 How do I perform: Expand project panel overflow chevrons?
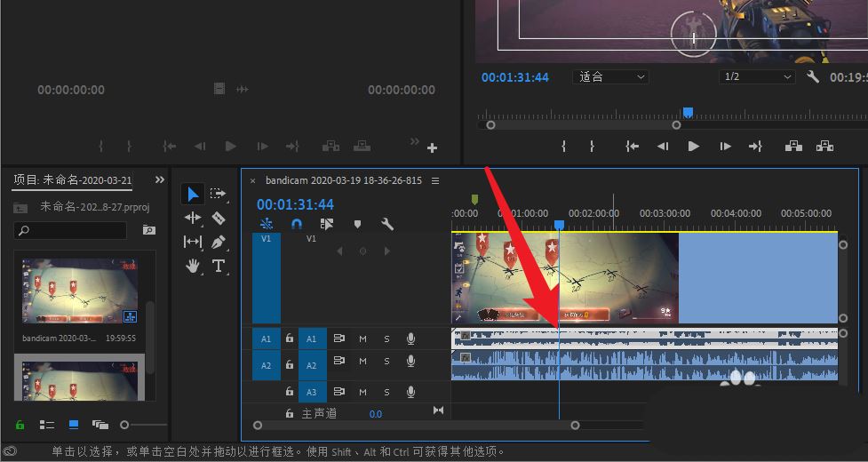click(x=159, y=179)
